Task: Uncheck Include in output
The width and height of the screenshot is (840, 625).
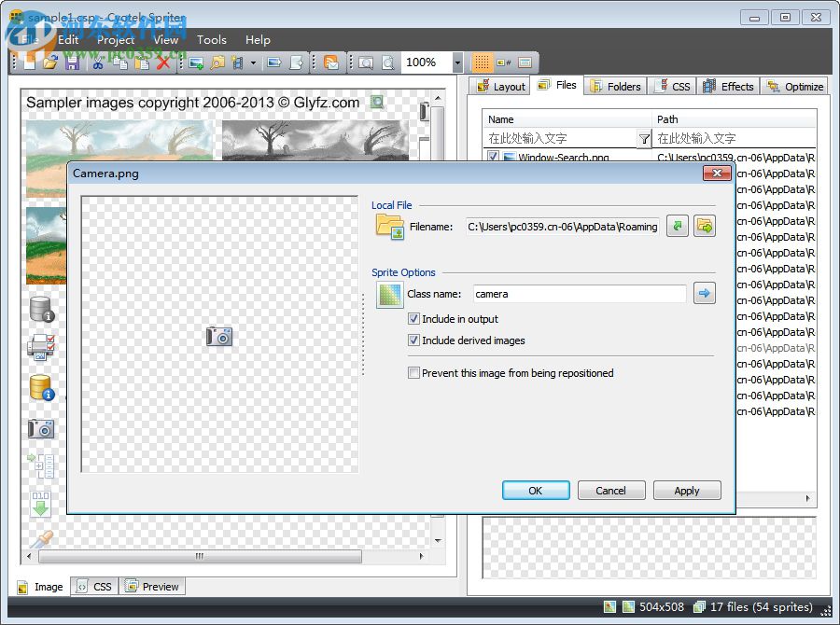Action: [413, 319]
